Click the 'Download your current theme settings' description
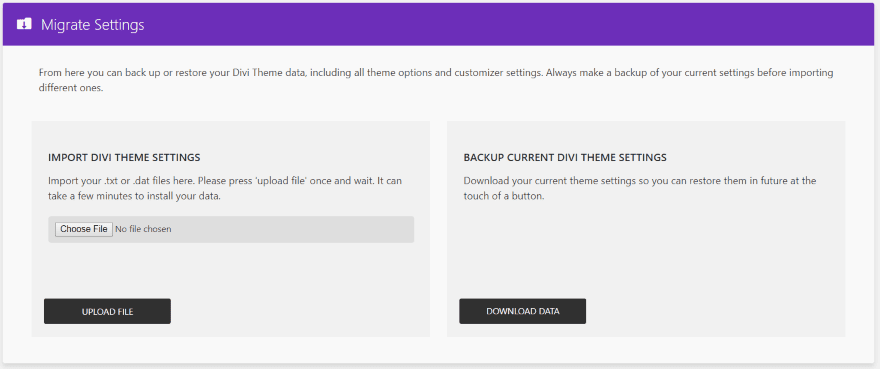This screenshot has height=369, width=880. pos(640,189)
